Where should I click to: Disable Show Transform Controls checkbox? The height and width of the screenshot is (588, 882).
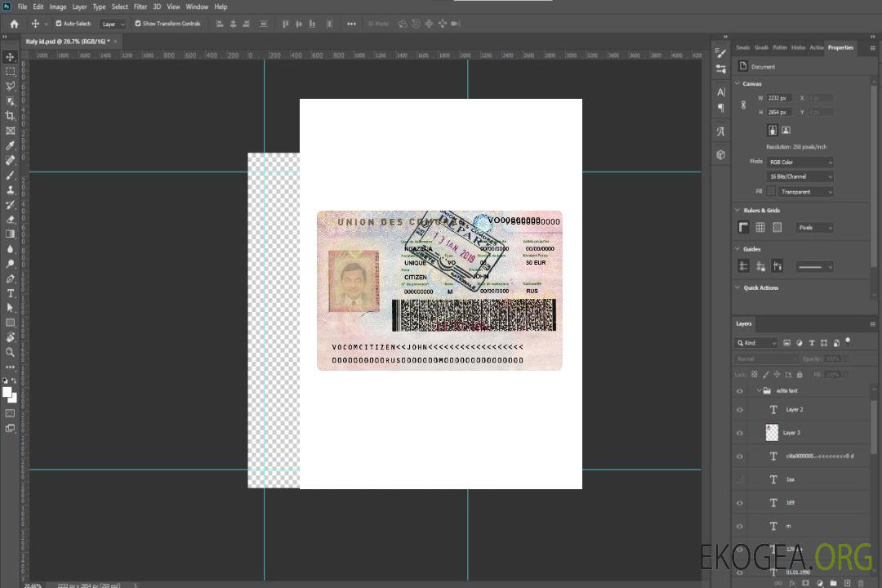138,24
